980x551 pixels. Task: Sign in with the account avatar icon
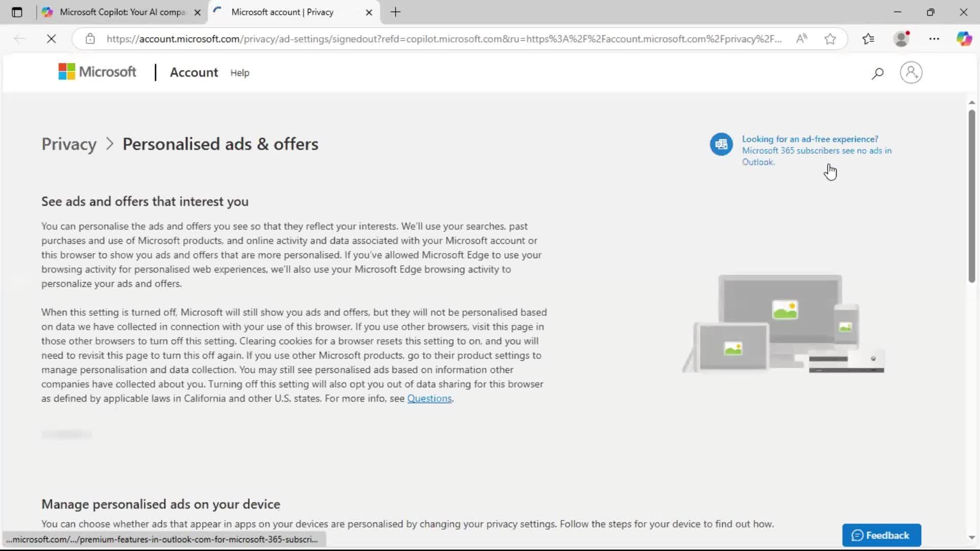[911, 72]
